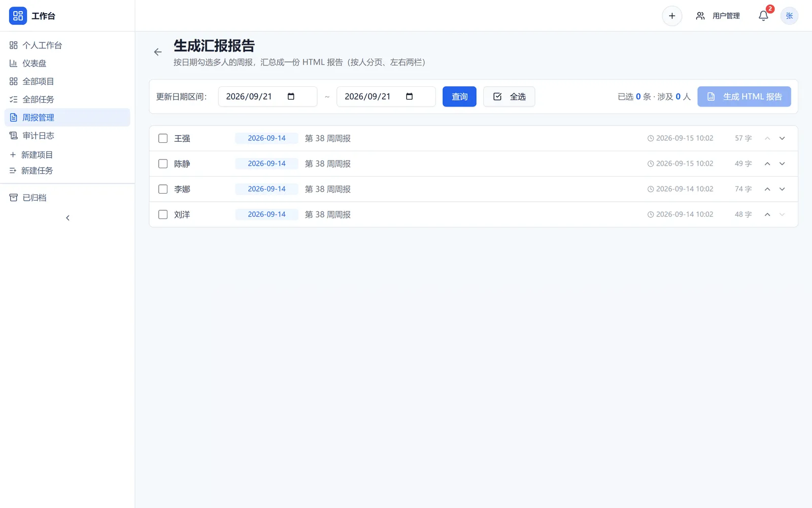This screenshot has width=812, height=508.
Task: Open 全部任务 in the sidebar
Action: point(67,100)
